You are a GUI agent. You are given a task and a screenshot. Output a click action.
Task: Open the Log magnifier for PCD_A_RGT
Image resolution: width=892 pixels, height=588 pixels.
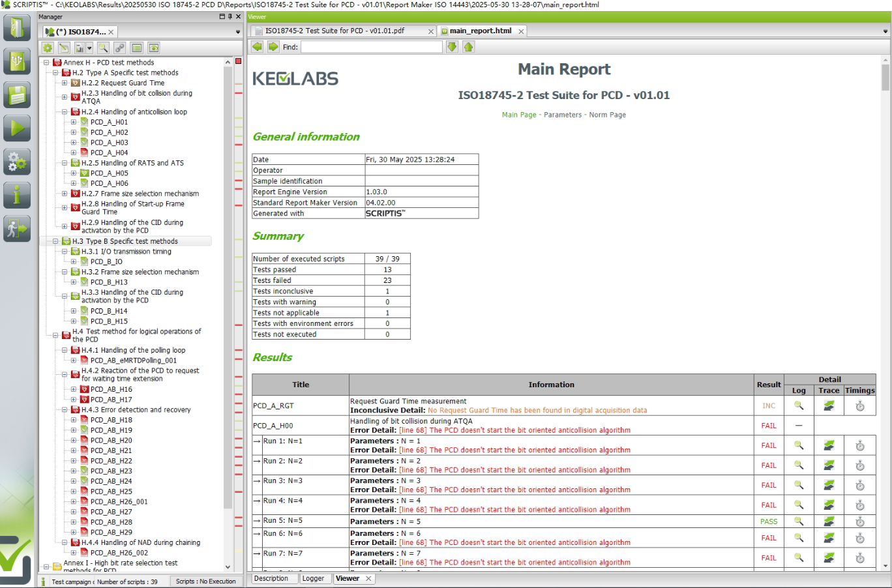(x=798, y=405)
